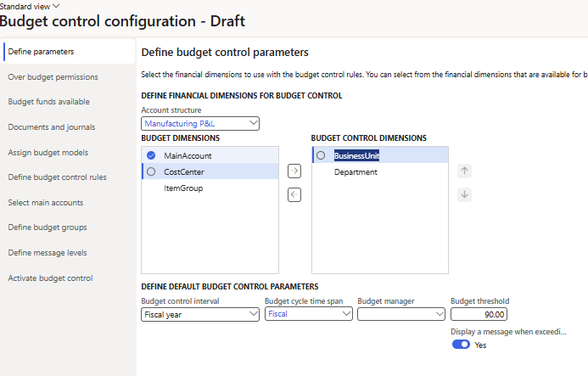Toggle the MainAccount selection checkmark

pyautogui.click(x=151, y=155)
